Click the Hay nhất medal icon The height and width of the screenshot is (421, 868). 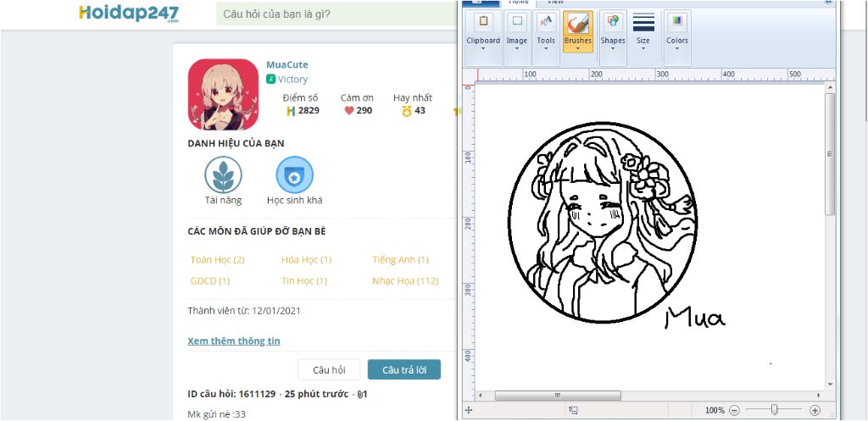click(x=407, y=111)
